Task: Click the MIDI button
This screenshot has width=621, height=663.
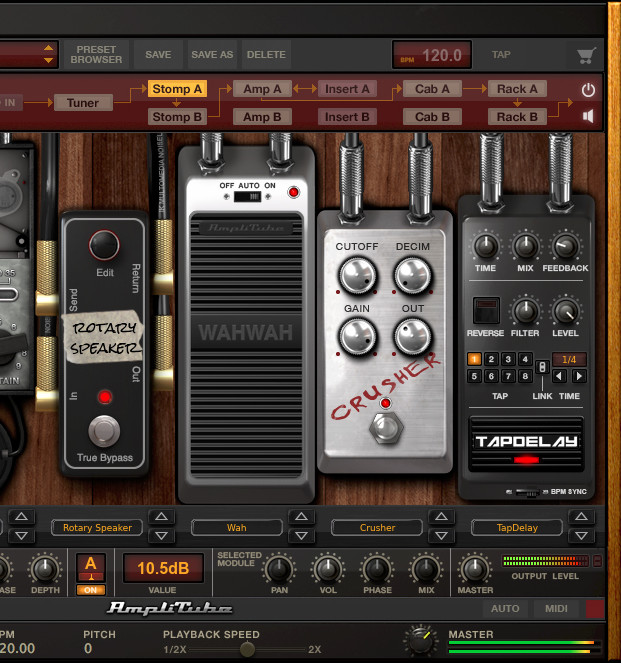Action: pos(556,609)
